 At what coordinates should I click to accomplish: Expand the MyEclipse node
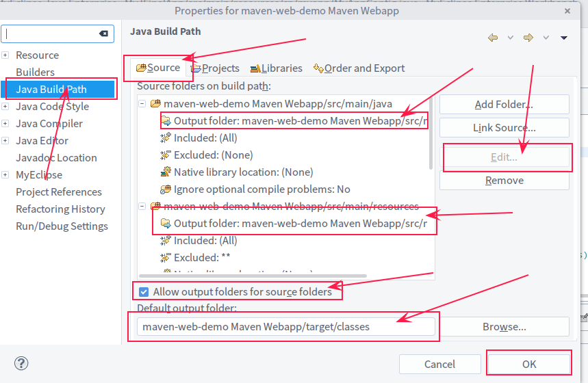click(5, 174)
